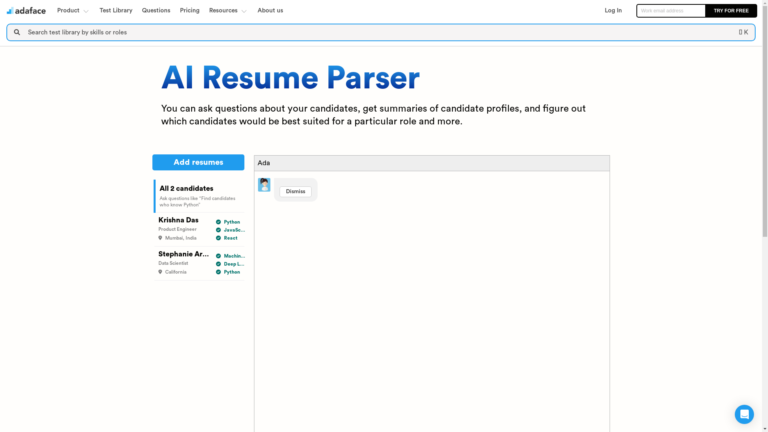Click the green check beside JavaSc... skill

(218, 230)
